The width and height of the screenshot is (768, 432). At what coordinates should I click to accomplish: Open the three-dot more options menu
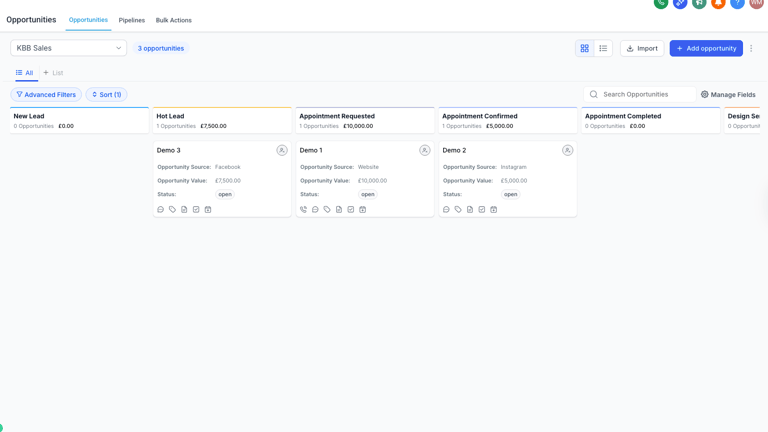pos(751,48)
